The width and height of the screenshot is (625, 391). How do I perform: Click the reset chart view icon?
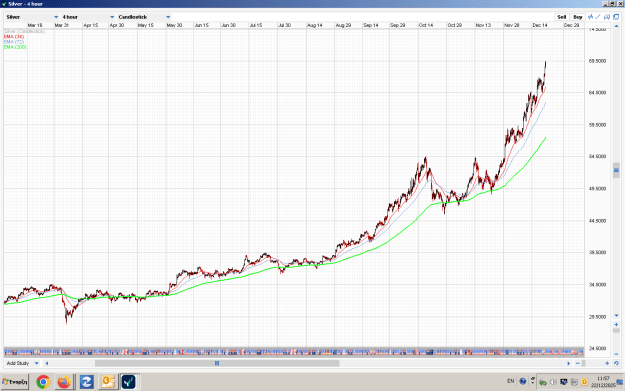(616, 363)
